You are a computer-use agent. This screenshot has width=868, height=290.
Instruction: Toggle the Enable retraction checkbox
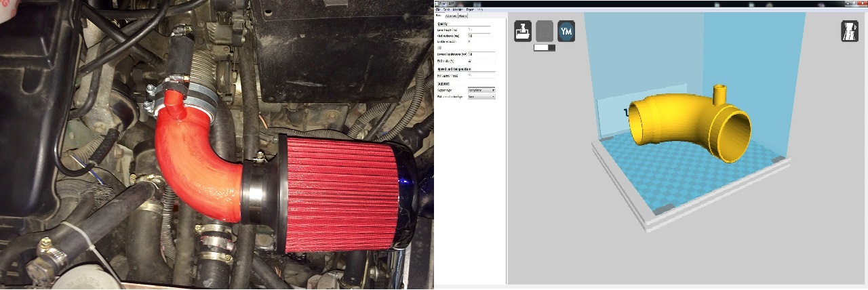(x=469, y=42)
